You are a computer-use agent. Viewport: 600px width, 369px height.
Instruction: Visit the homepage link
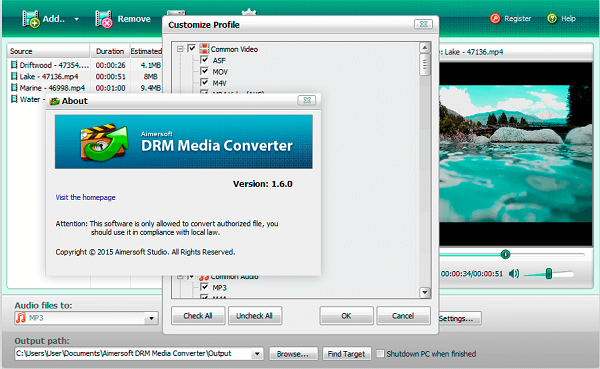click(x=85, y=198)
